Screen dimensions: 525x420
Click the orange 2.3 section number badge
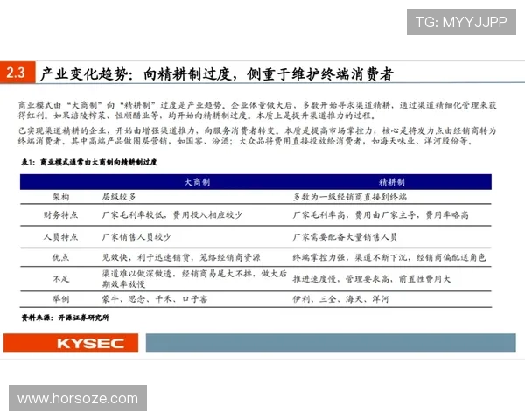(17, 73)
